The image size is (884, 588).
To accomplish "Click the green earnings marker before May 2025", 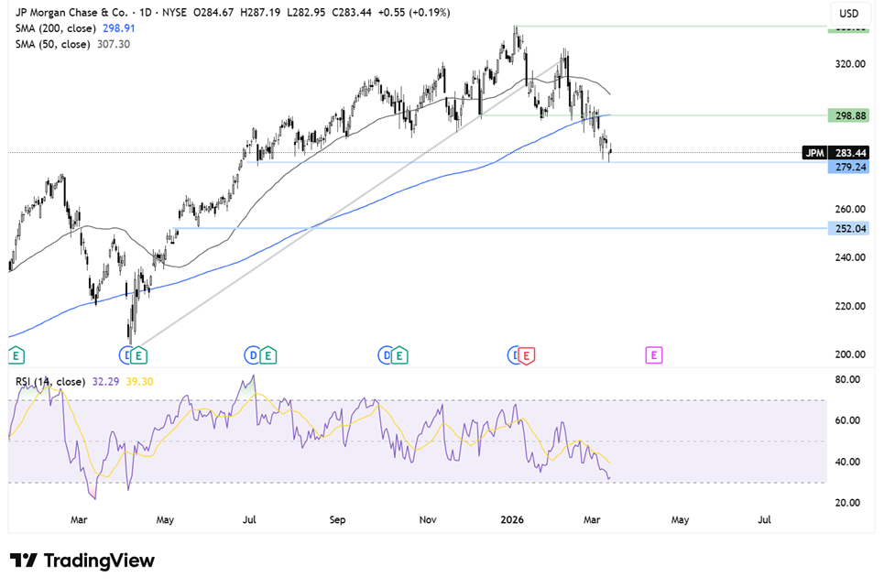I will click(138, 355).
